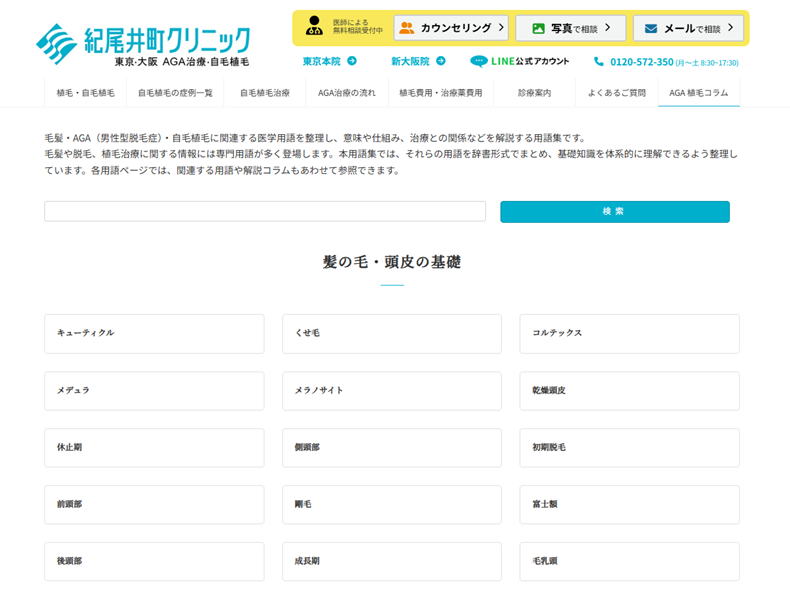Open the 写真で相談 photo consultation button
The image size is (790, 593).
pyautogui.click(x=570, y=28)
